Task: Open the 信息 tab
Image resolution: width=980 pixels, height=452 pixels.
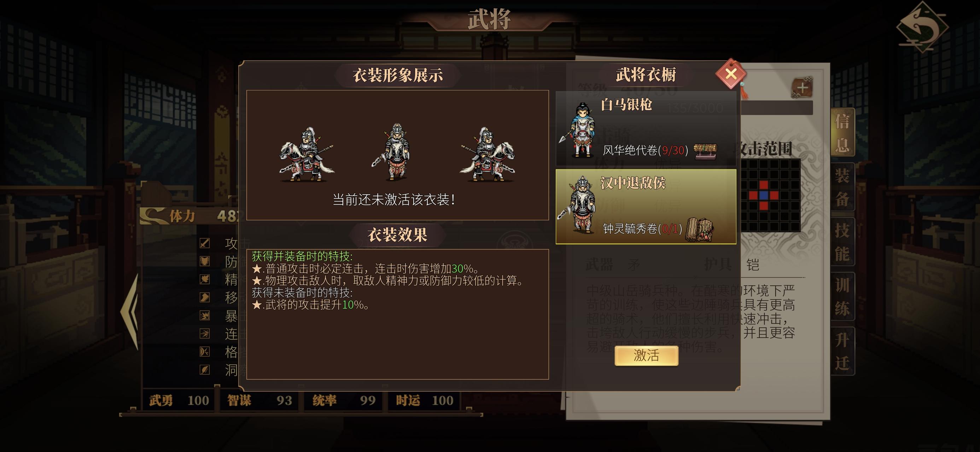Action: [842, 133]
